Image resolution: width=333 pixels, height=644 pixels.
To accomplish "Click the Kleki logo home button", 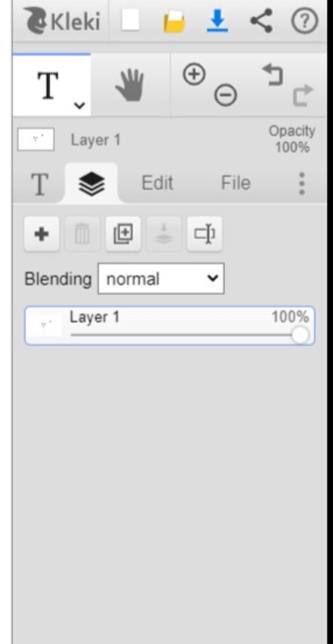I will pos(62,21).
